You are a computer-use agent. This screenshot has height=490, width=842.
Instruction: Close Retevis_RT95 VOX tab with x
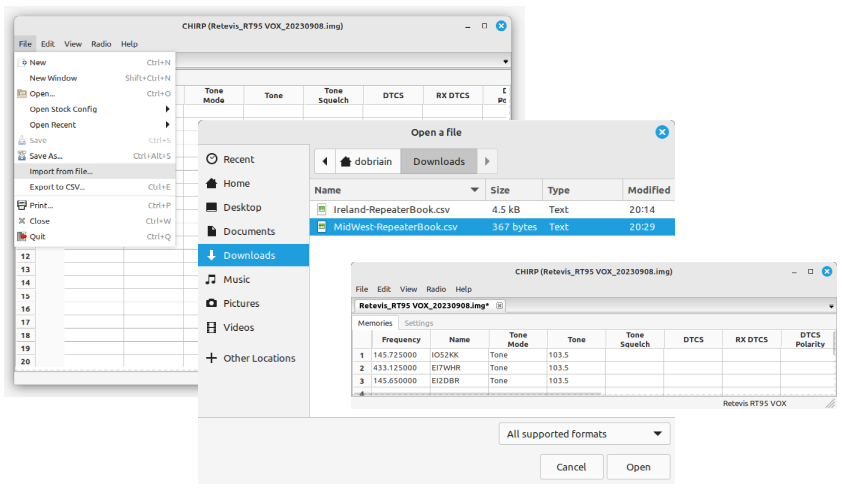click(499, 306)
